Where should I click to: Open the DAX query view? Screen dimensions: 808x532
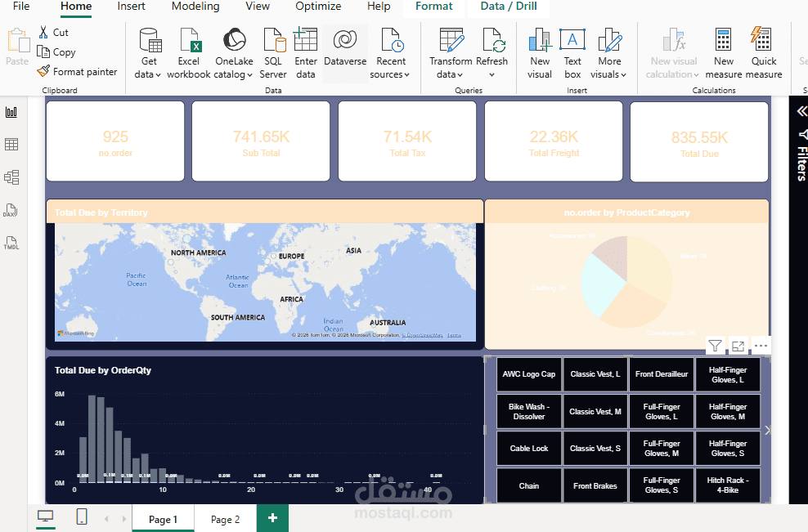point(11,210)
